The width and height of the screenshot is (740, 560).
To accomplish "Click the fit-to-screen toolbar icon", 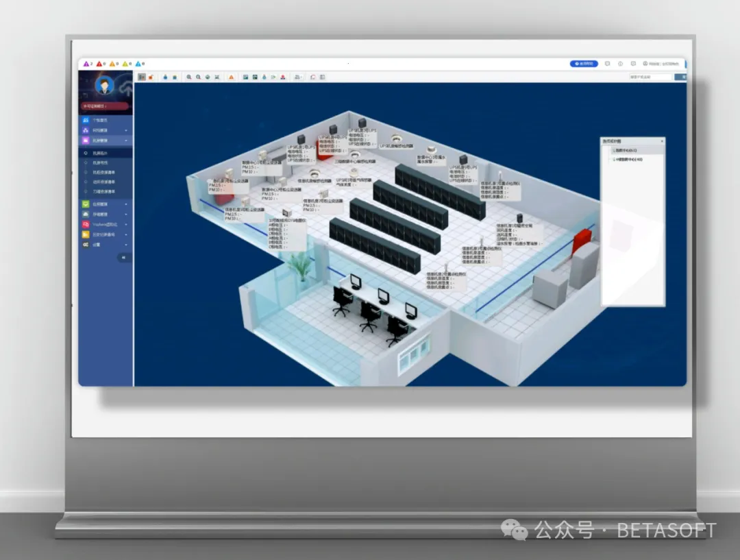I will pos(217,77).
